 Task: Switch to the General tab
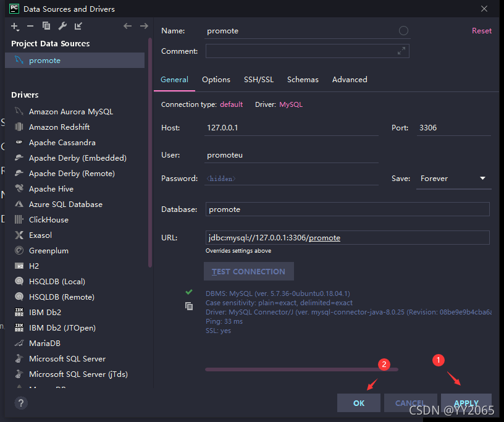click(x=174, y=80)
